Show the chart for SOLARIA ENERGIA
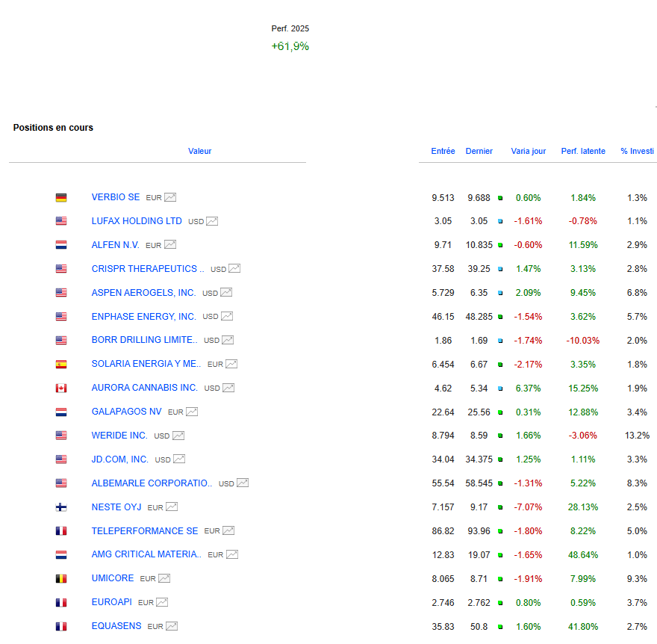 click(x=231, y=364)
